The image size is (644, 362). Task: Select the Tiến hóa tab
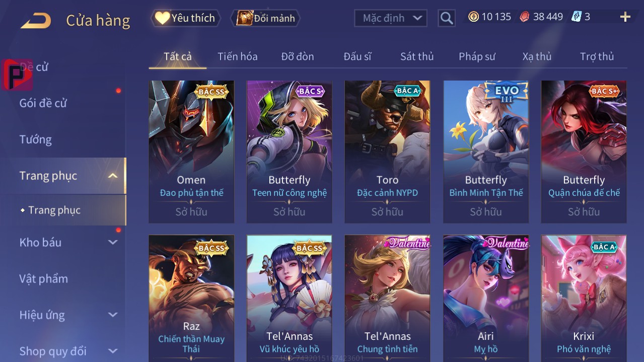(x=238, y=56)
